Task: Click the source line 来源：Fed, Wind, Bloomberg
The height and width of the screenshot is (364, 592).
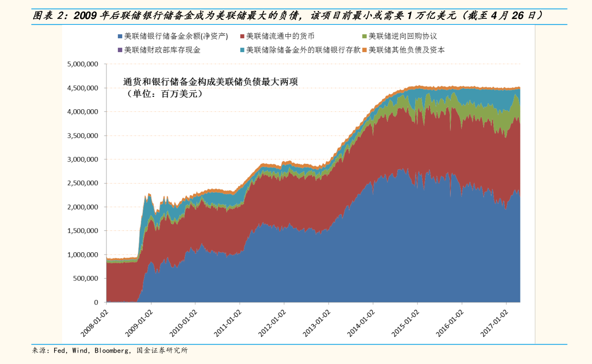Action: pyautogui.click(x=110, y=351)
